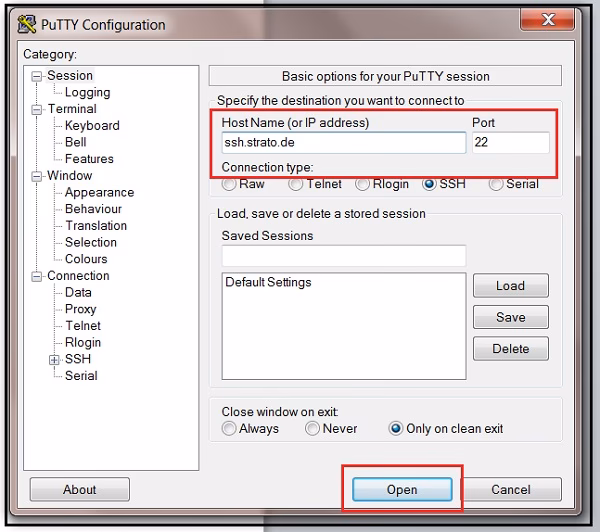Open the Bell settings category

(x=76, y=142)
